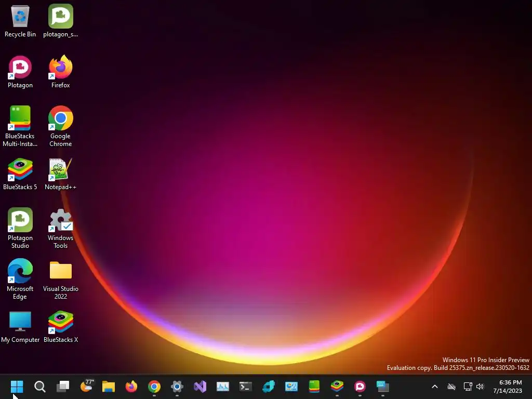This screenshot has width=532, height=399.
Task: Select the Plotagon Studio desktop shortcut
Action: click(x=20, y=228)
